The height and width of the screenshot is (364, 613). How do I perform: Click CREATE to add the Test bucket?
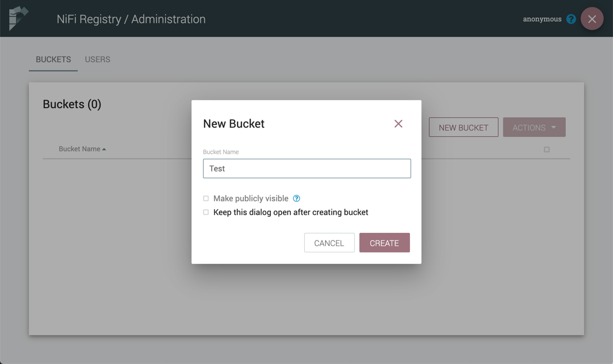coord(384,243)
